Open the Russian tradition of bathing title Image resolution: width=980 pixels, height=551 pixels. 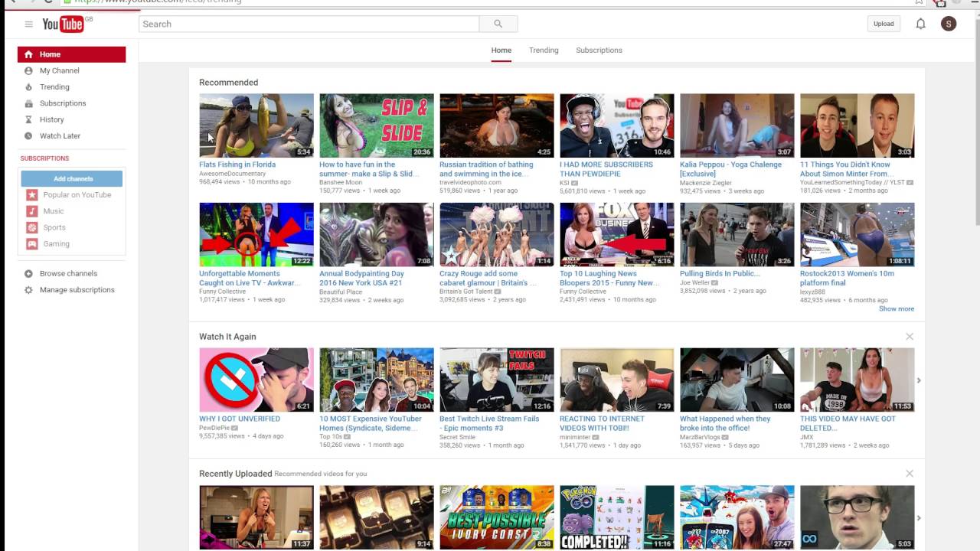[x=486, y=169]
